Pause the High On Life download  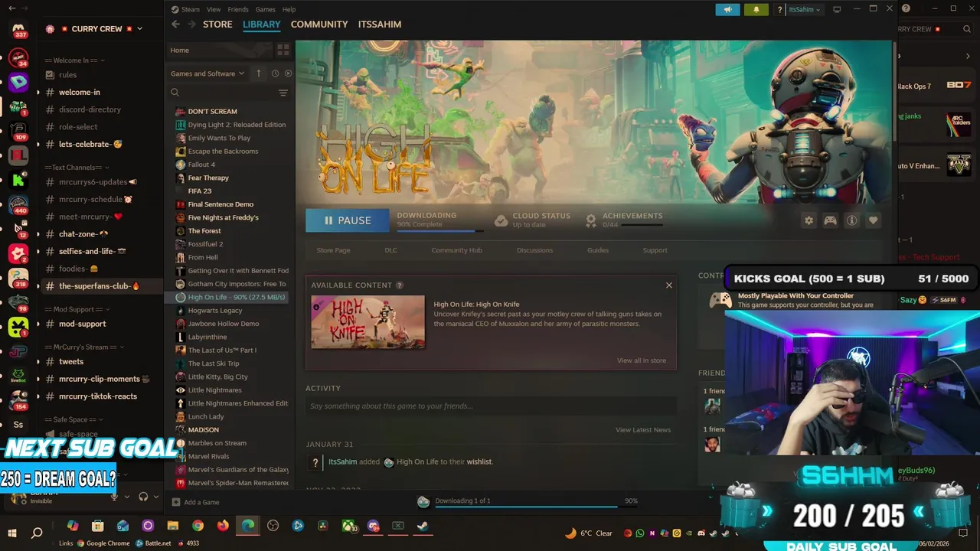click(347, 220)
